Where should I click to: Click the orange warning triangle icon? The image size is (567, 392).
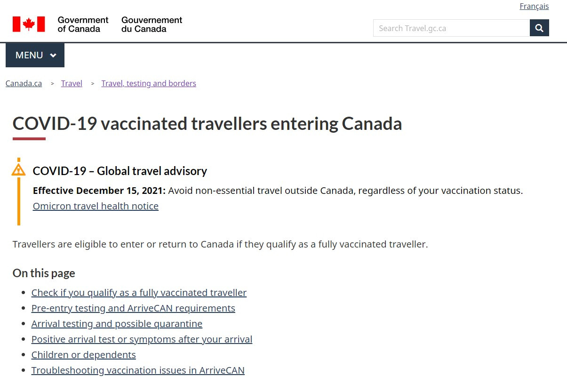click(18, 170)
